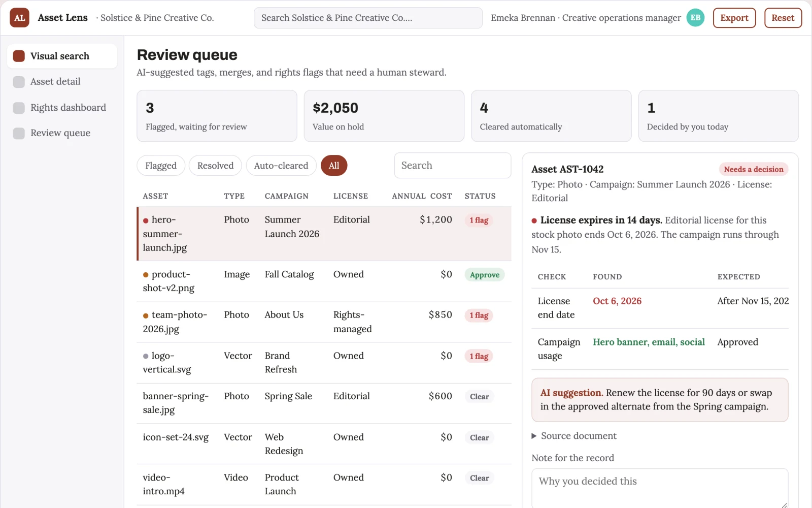This screenshot has height=508, width=812.
Task: Click the Oct 6, 2026 found value
Action: [x=617, y=301]
